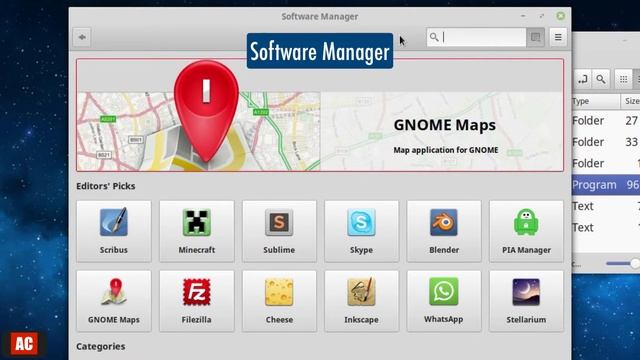Minimize the Software Manager window
Image resolution: width=640 pixels, height=360 pixels.
[x=523, y=16]
